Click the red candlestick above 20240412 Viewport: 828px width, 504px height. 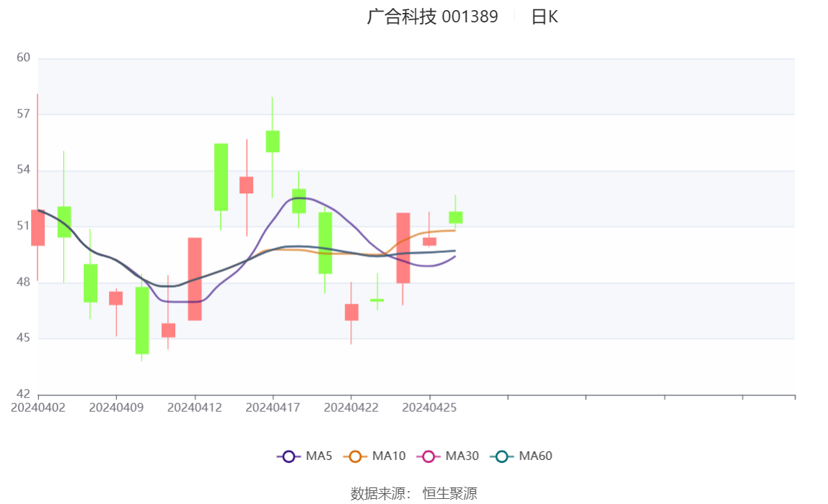coord(195,279)
